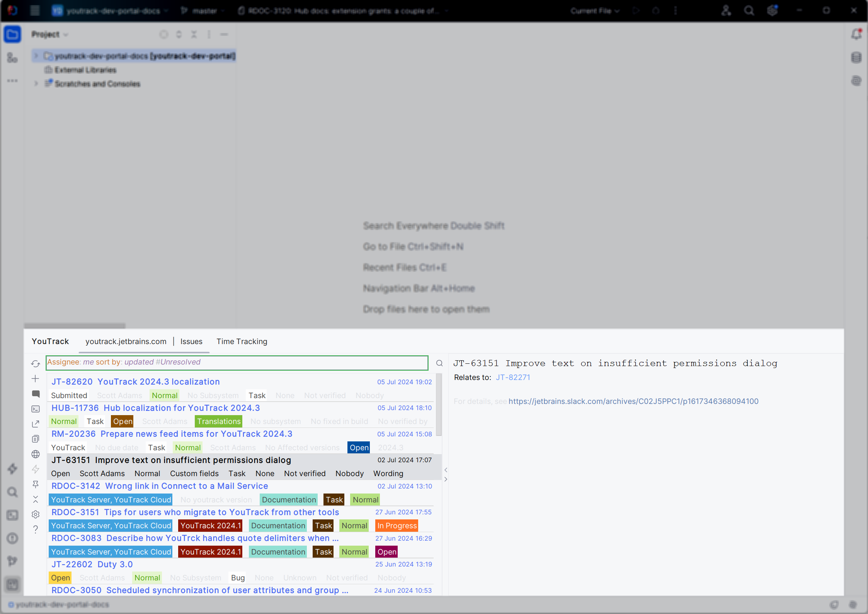Expand the Scratches and Consoles node
Viewport: 868px width, 614px height.
click(x=36, y=83)
